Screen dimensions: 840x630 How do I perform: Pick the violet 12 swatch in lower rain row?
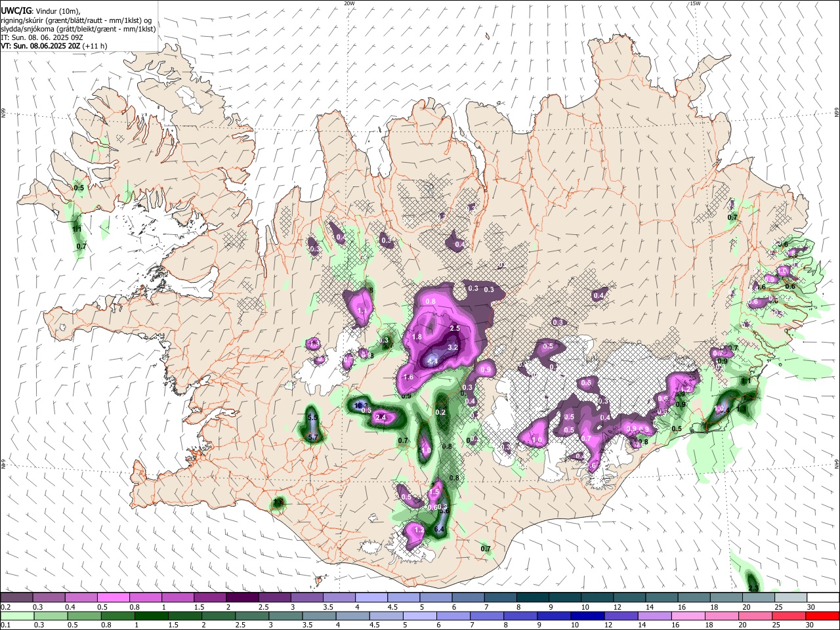(x=620, y=616)
